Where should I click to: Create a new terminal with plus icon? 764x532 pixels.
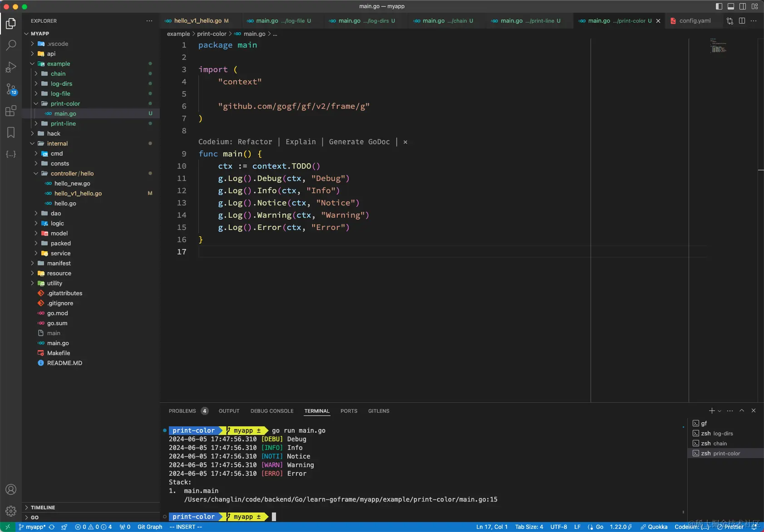[x=712, y=410]
